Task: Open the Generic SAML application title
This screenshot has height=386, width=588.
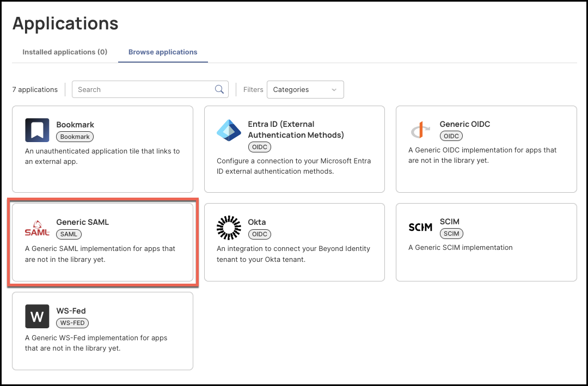Action: point(83,222)
